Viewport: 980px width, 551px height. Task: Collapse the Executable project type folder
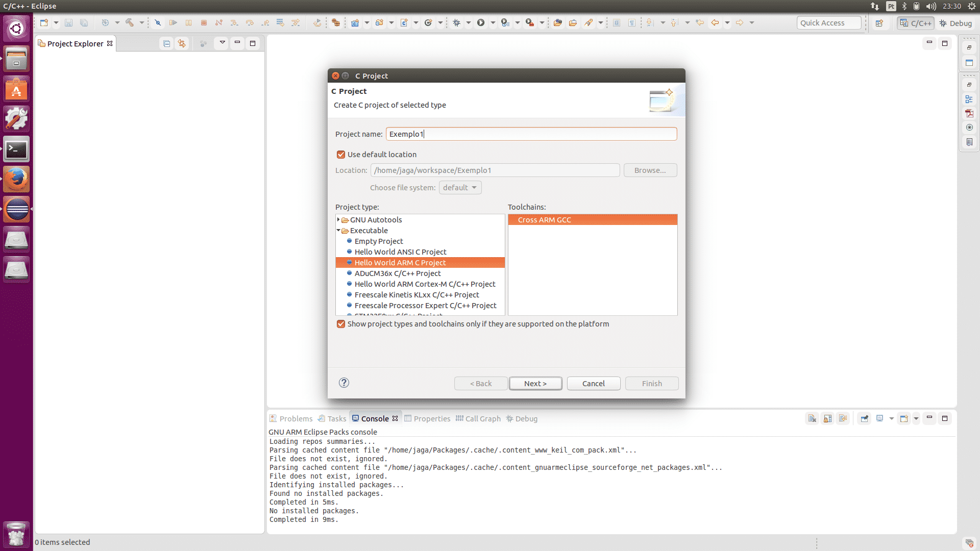338,230
